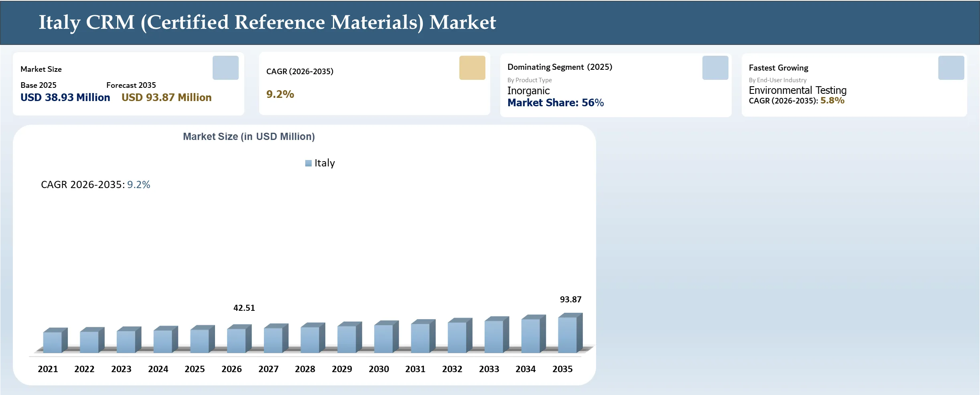Select the 'Forecast 2035' label
The width and height of the screenshot is (980, 395).
pos(131,85)
